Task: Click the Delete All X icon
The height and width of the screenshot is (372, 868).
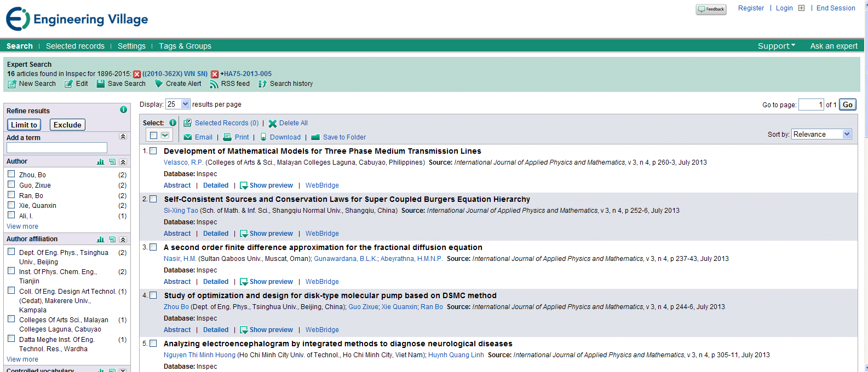Action: [272, 124]
